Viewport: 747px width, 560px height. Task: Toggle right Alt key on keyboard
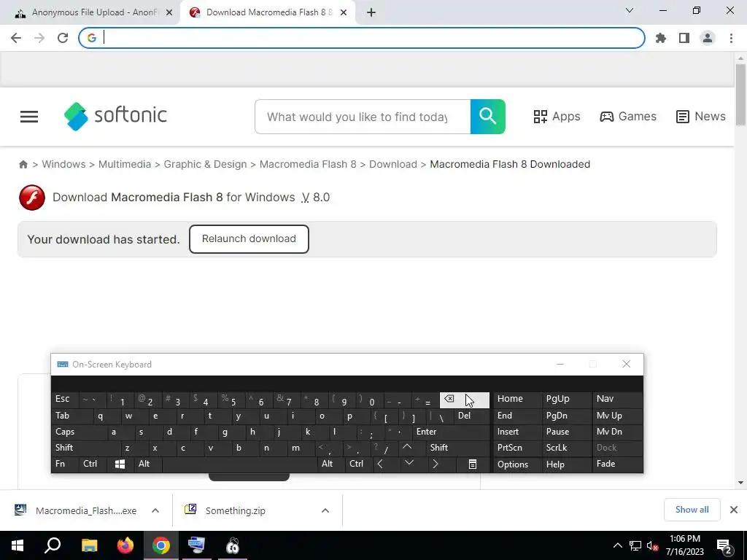tap(332, 464)
